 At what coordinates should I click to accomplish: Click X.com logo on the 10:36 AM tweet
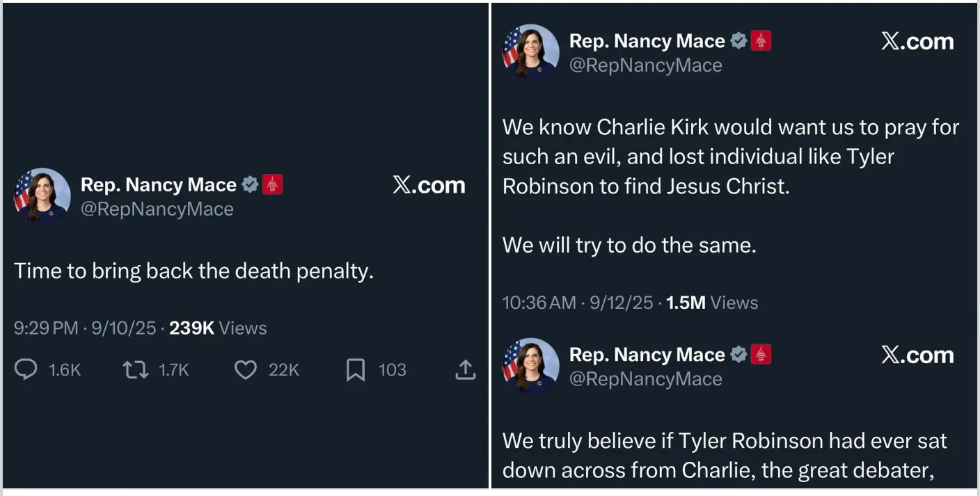point(917,41)
